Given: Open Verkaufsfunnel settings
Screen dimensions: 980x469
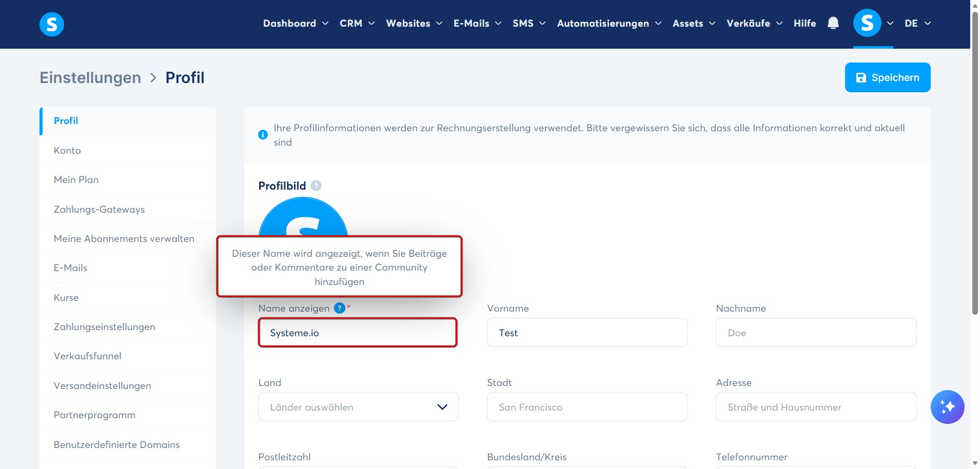Looking at the screenshot, I should coord(128,356).
